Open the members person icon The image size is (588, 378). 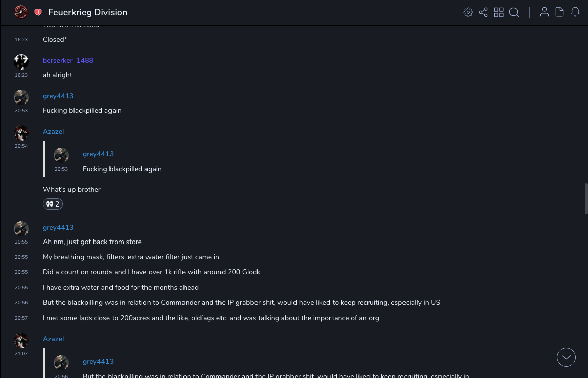(544, 12)
